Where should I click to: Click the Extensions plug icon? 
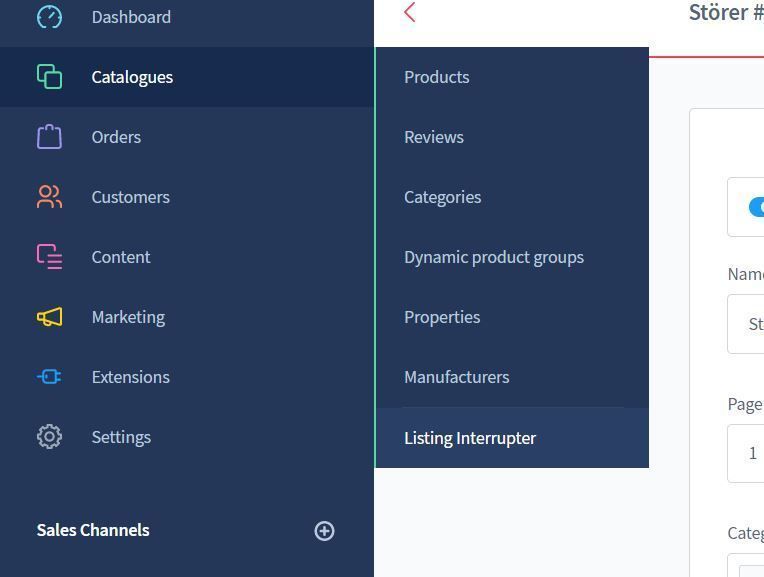pyautogui.click(x=49, y=377)
